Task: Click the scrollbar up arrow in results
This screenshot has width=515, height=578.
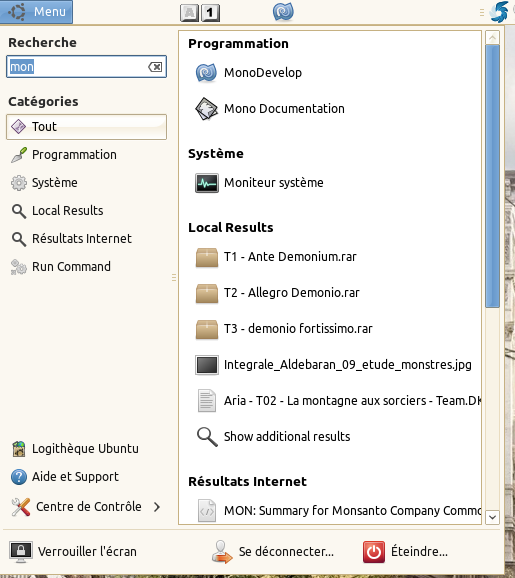Action: (493, 37)
